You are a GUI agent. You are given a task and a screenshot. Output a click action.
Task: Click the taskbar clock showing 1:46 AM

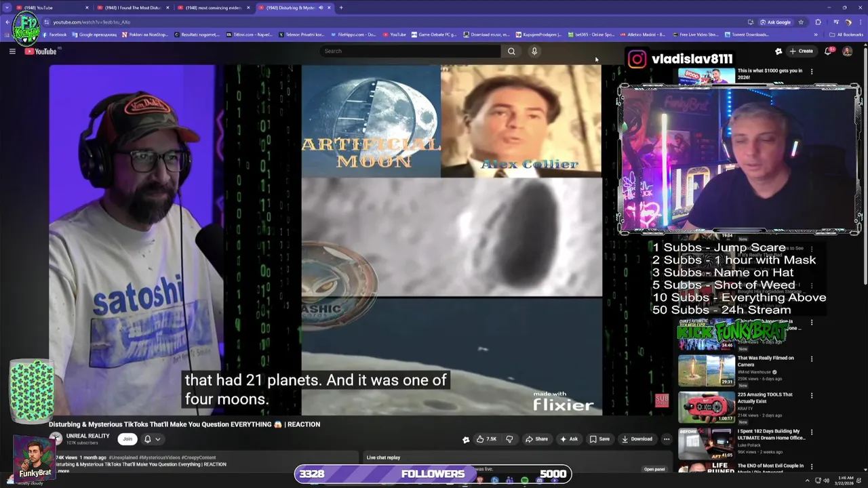(845, 481)
